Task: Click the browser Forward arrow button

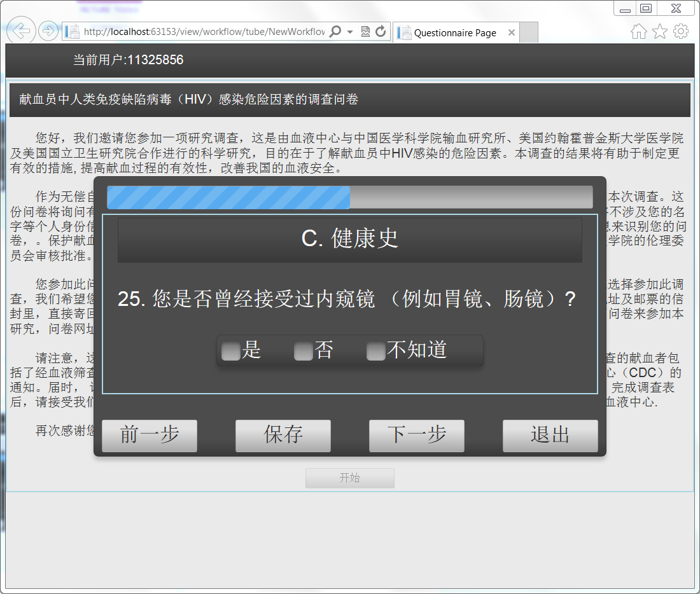Action: pyautogui.click(x=48, y=31)
